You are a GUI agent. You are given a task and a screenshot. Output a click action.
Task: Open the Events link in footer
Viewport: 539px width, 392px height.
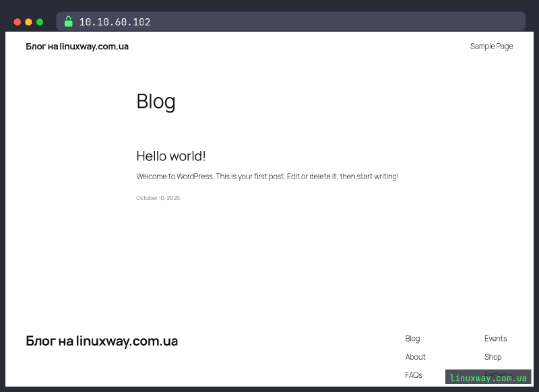coord(495,338)
